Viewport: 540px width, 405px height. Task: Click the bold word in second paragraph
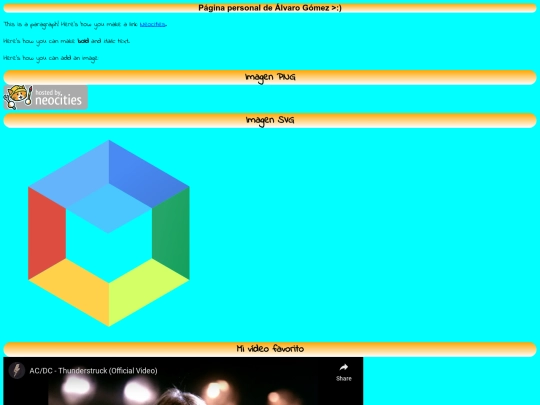[x=83, y=41]
